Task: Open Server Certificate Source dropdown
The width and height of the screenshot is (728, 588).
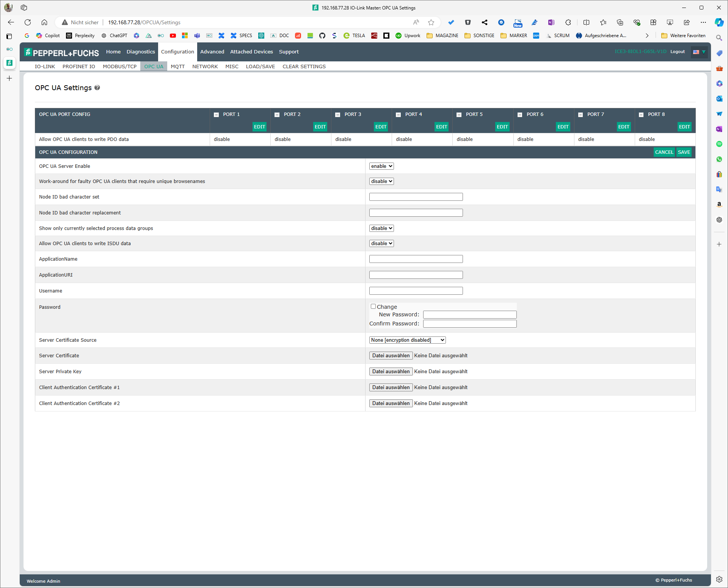Action: [x=408, y=340]
